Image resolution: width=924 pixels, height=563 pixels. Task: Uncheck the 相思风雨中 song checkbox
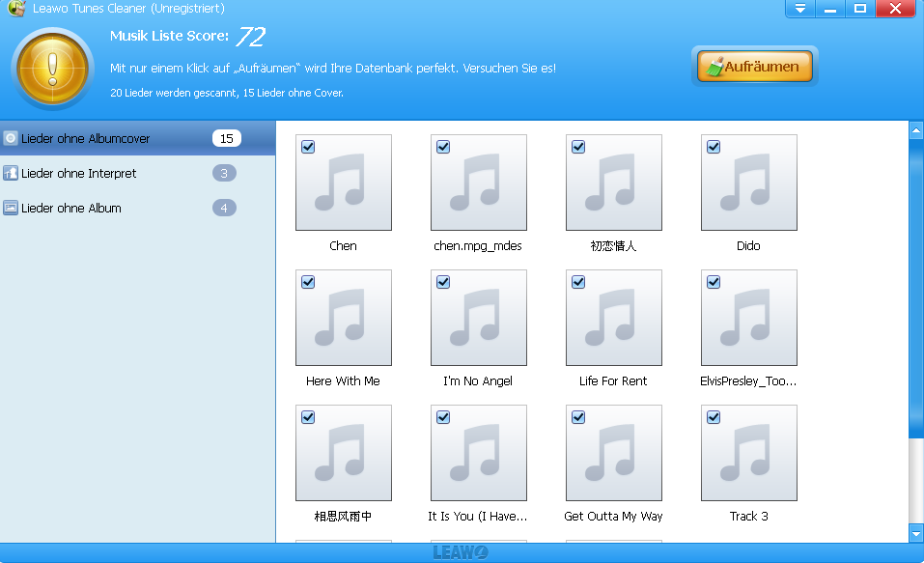[308, 417]
